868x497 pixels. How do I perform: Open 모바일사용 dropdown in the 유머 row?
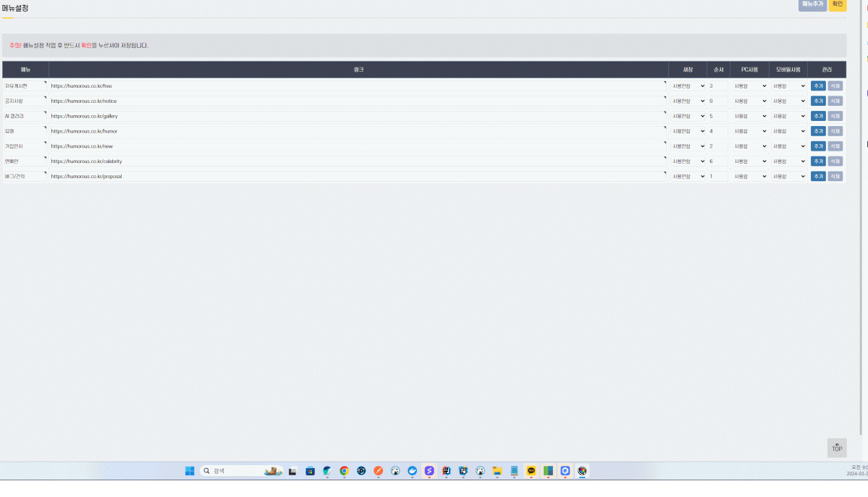click(789, 130)
